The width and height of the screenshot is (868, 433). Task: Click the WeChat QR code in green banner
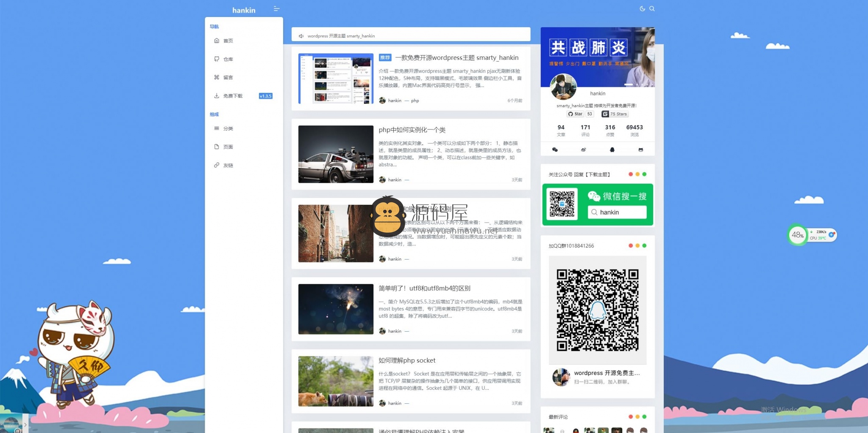[x=562, y=204]
